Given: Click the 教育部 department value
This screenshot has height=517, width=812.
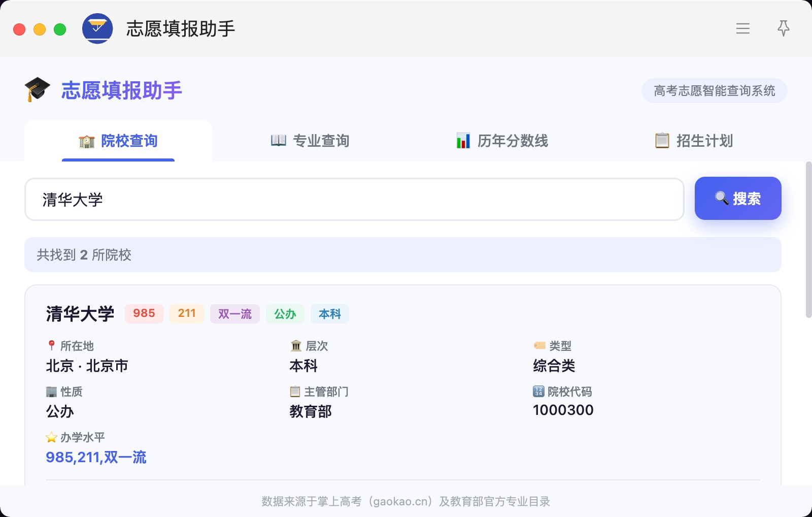Looking at the screenshot, I should (x=311, y=411).
